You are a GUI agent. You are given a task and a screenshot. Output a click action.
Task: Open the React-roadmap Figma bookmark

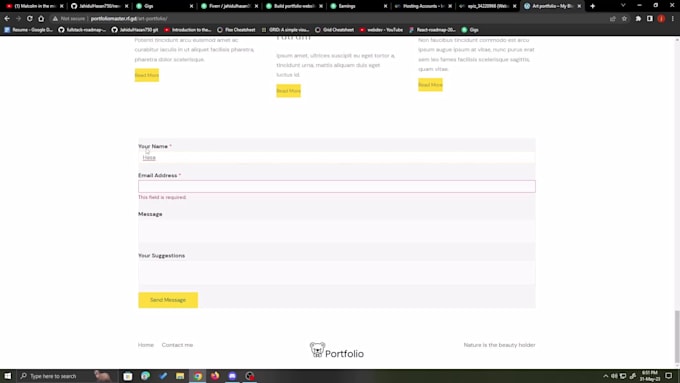tap(432, 30)
